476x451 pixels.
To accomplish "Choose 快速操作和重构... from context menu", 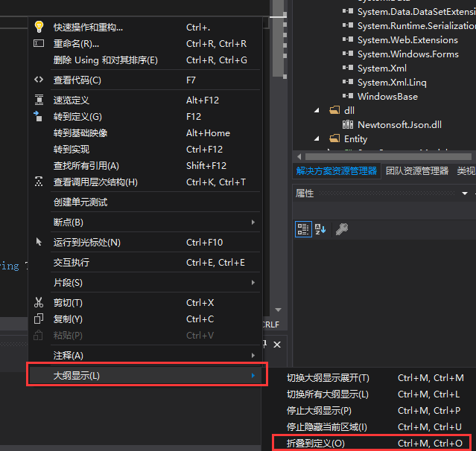I will pyautogui.click(x=145, y=27).
